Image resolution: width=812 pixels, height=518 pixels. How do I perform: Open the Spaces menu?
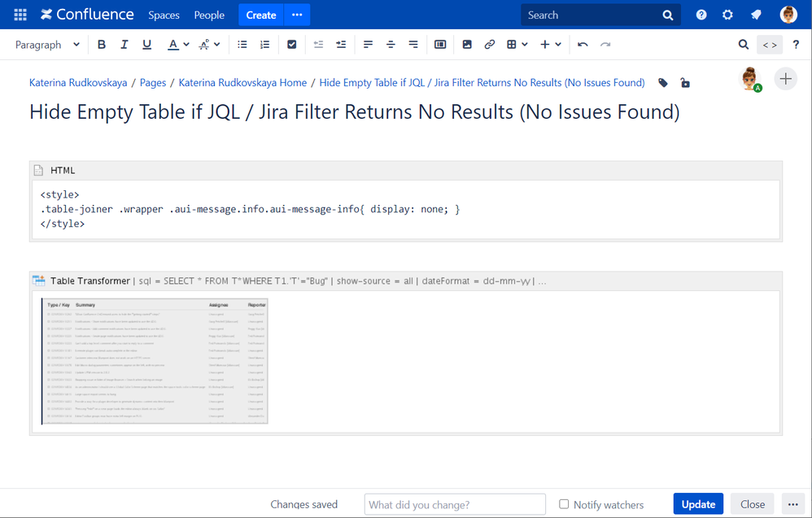(164, 15)
